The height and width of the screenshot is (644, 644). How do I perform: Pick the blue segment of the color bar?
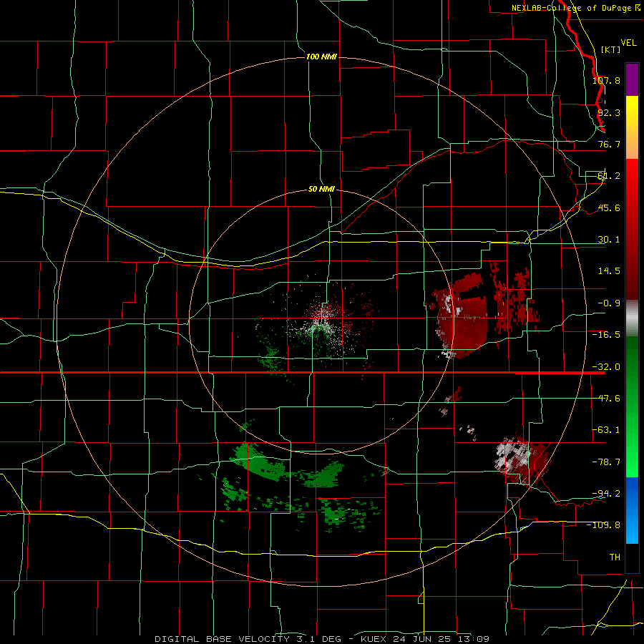click(x=632, y=510)
